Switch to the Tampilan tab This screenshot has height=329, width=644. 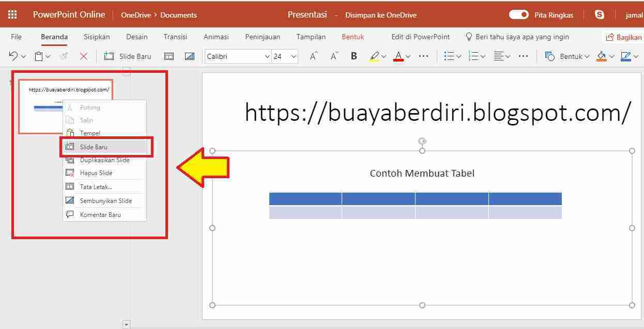[311, 37]
